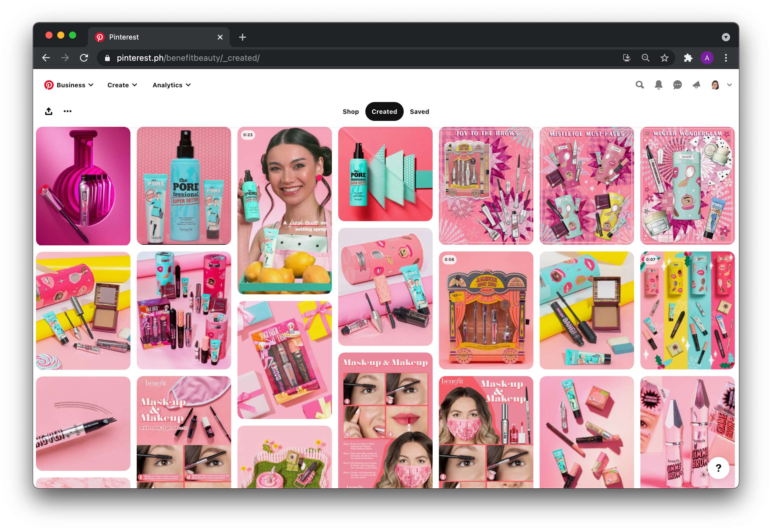This screenshot has width=772, height=532.
Task: Open Chrome three-dot menu
Action: click(x=726, y=58)
